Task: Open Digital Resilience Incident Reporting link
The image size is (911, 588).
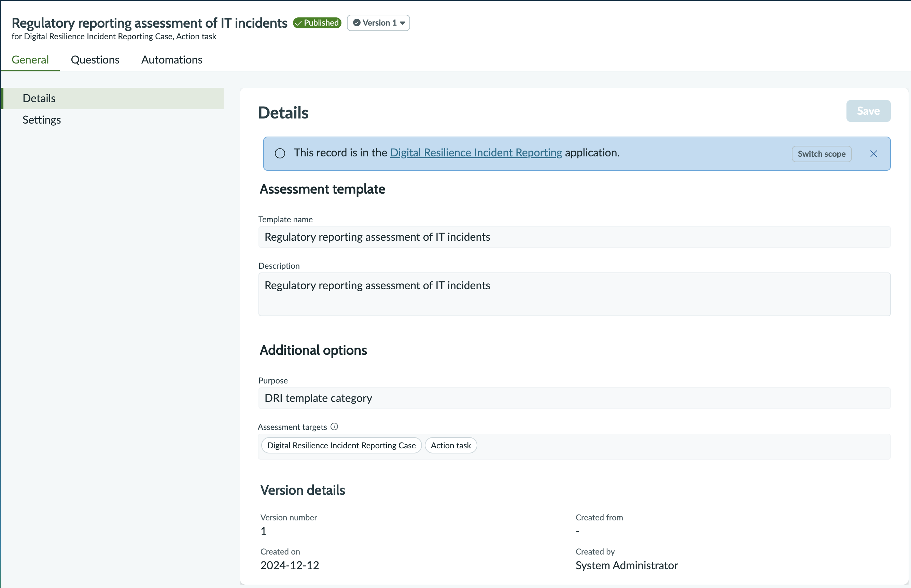Action: click(476, 153)
